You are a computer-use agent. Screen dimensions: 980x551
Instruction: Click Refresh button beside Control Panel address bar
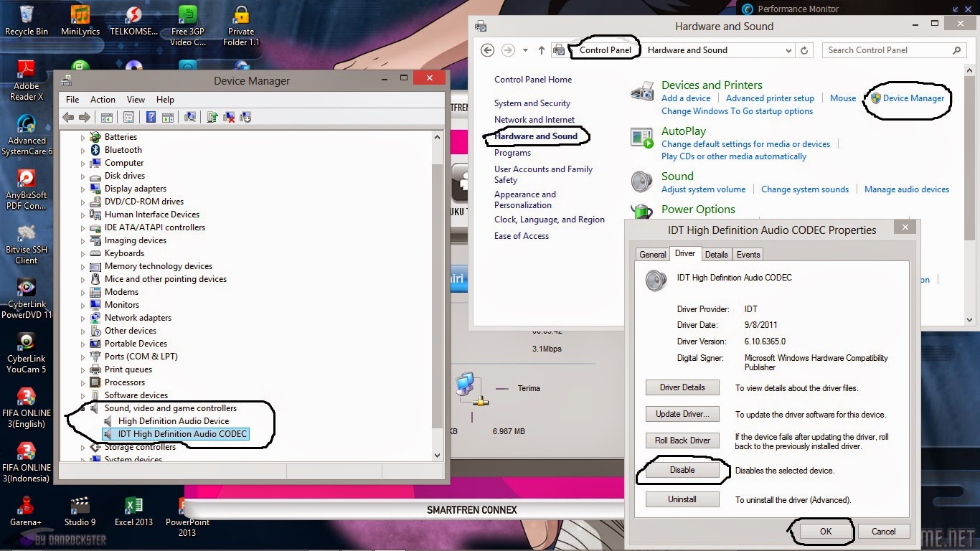(x=805, y=50)
